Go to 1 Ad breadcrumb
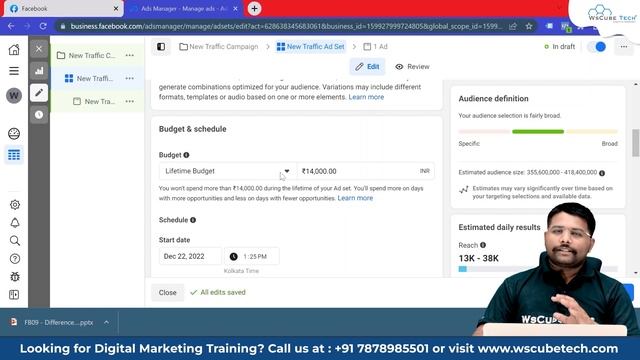Image resolution: width=640 pixels, height=360 pixels. click(x=376, y=47)
